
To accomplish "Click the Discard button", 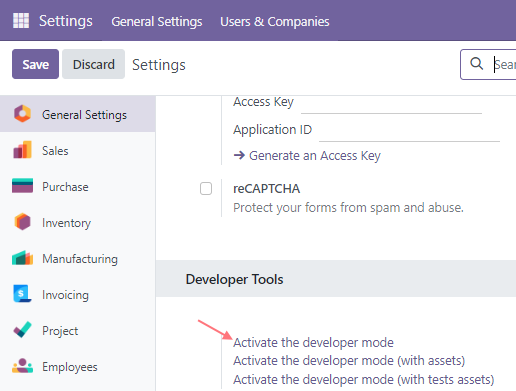I will click(94, 64).
